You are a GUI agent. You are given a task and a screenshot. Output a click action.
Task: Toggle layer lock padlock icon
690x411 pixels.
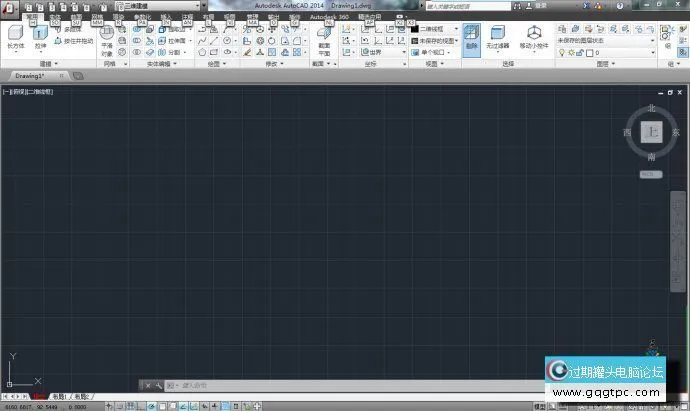coord(580,52)
